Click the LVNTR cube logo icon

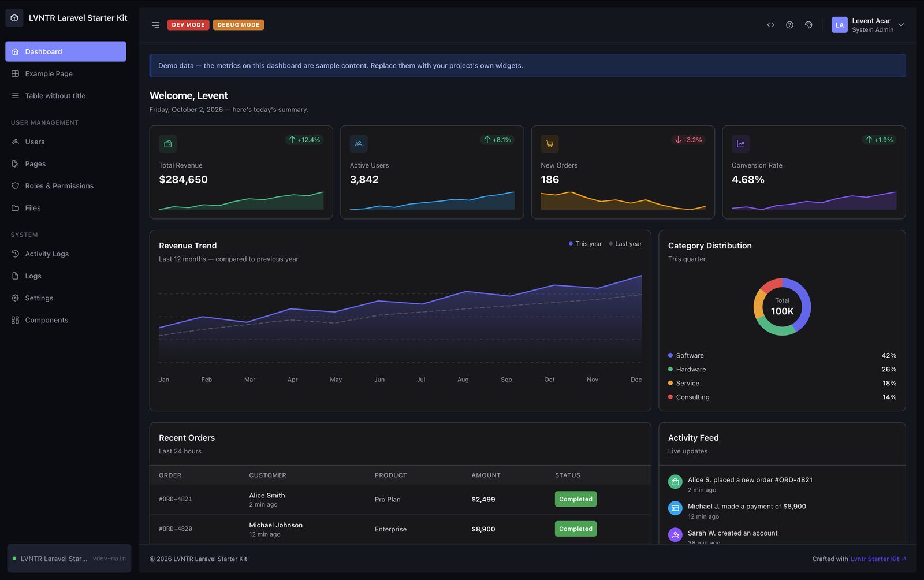coord(14,18)
